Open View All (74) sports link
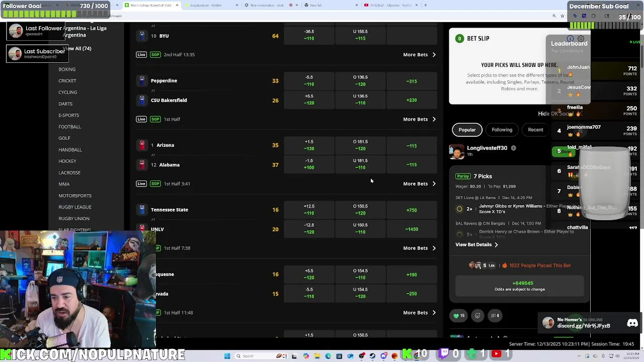 (x=77, y=49)
